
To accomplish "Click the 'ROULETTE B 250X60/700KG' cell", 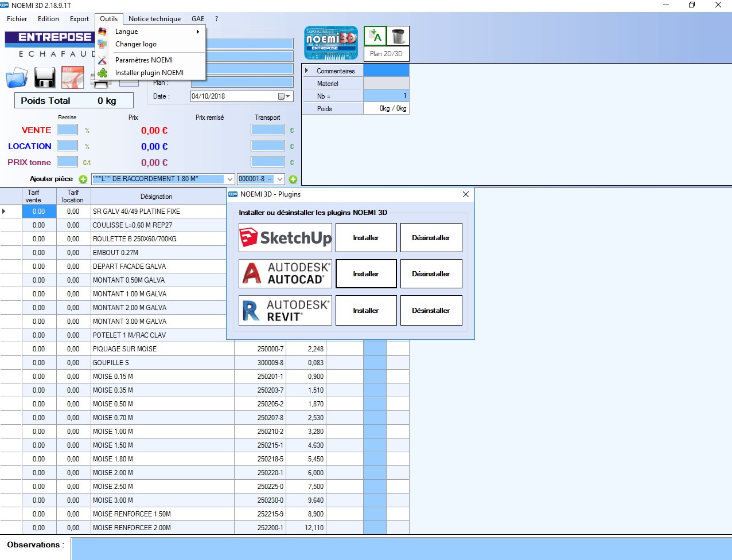I will (x=159, y=239).
